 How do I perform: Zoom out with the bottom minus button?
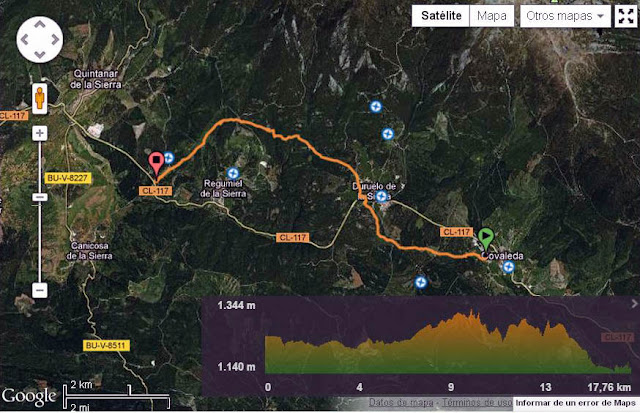[x=40, y=290]
